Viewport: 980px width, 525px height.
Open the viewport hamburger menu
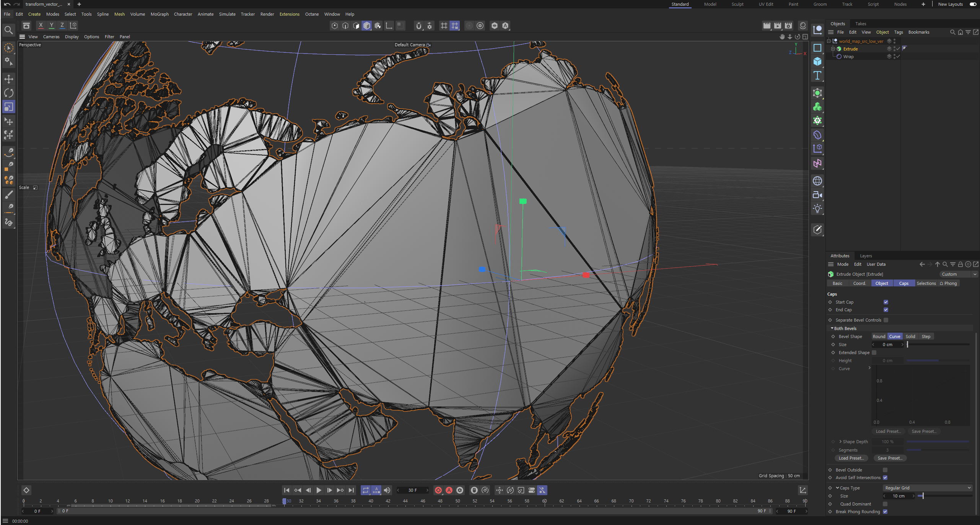pos(22,37)
